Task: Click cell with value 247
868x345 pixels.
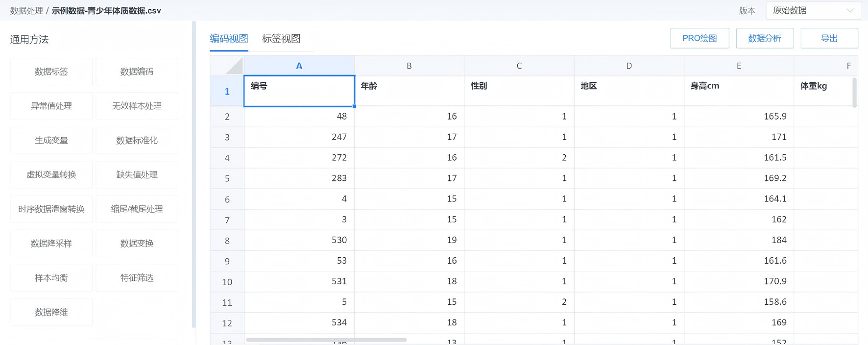Action: [299, 137]
